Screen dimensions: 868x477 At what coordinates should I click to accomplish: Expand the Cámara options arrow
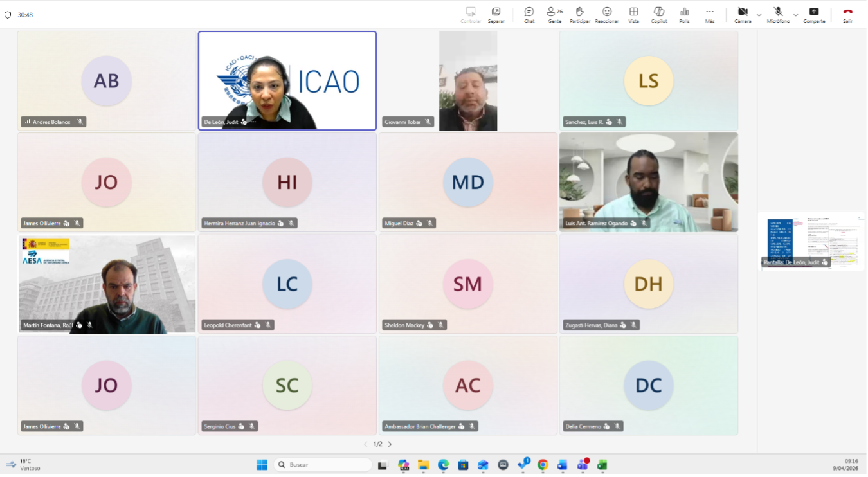pyautogui.click(x=759, y=14)
